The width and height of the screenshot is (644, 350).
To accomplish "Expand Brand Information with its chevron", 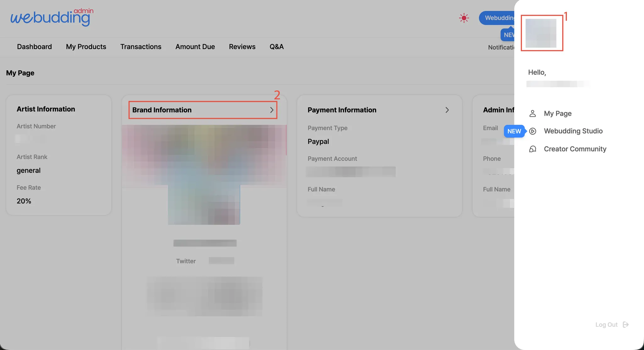I will pos(272,110).
